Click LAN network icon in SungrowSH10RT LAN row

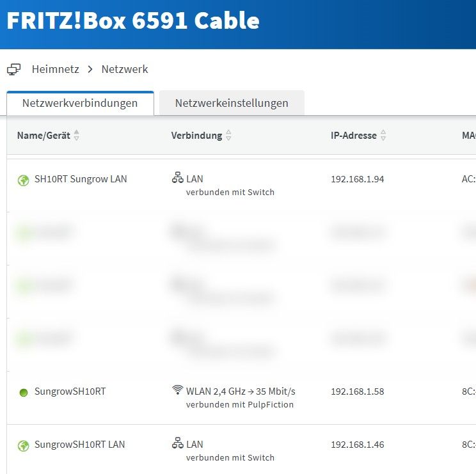point(178,443)
